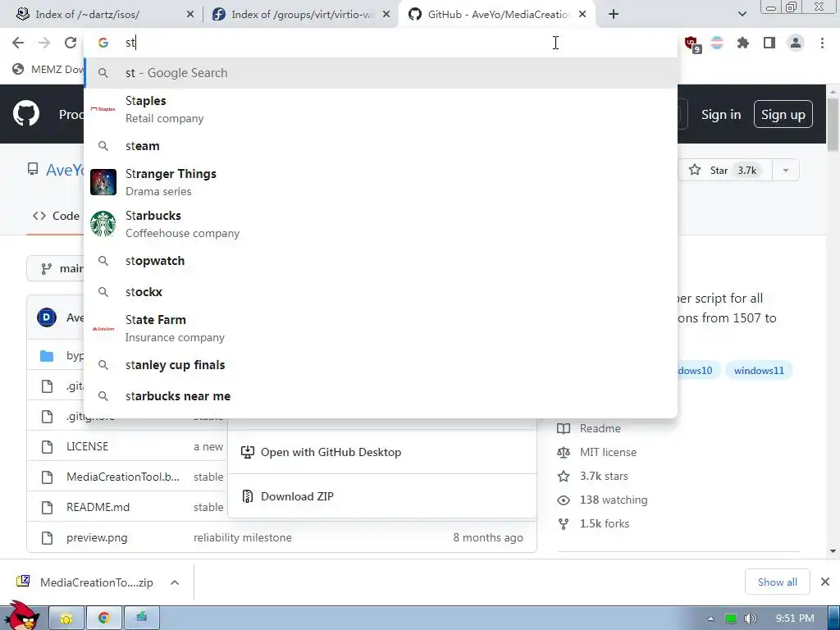
Task: Click the Starbucks logo suggestion icon
Action: click(x=103, y=224)
